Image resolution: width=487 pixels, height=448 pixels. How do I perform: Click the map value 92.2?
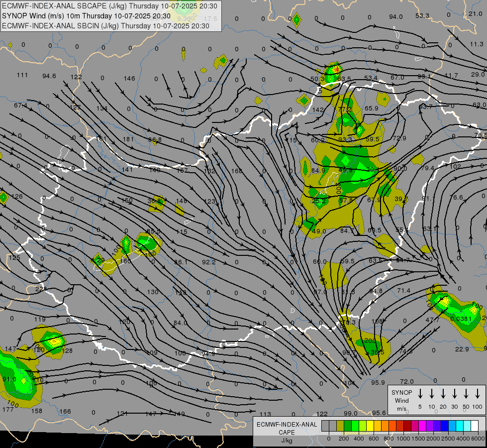click(x=209, y=262)
